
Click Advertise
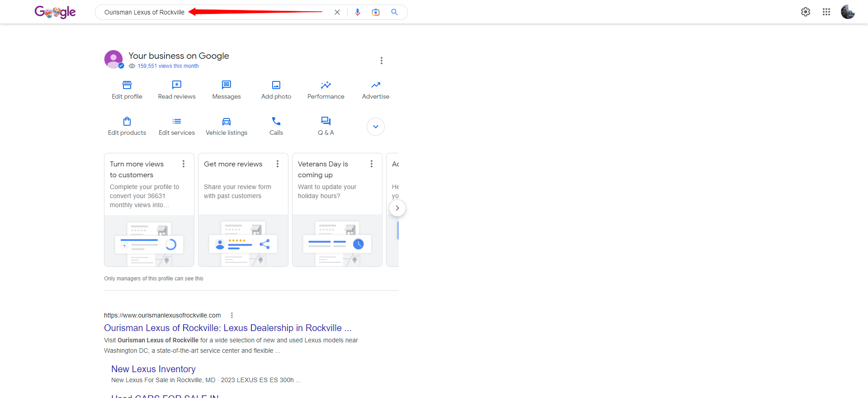point(376,90)
